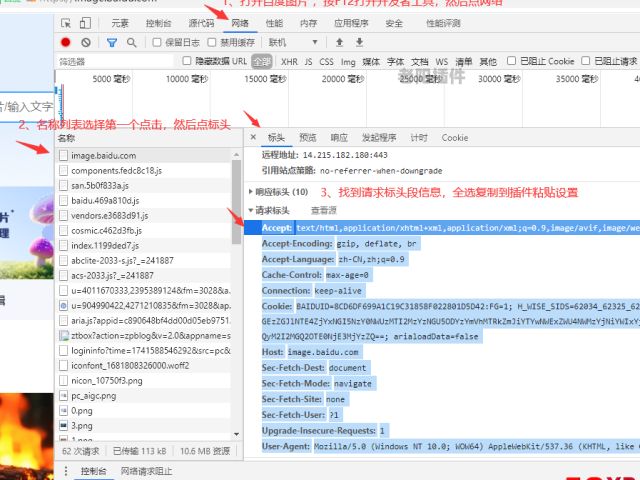Open the 联机 throttling dropdown
The height and width of the screenshot is (480, 640).
(293, 42)
